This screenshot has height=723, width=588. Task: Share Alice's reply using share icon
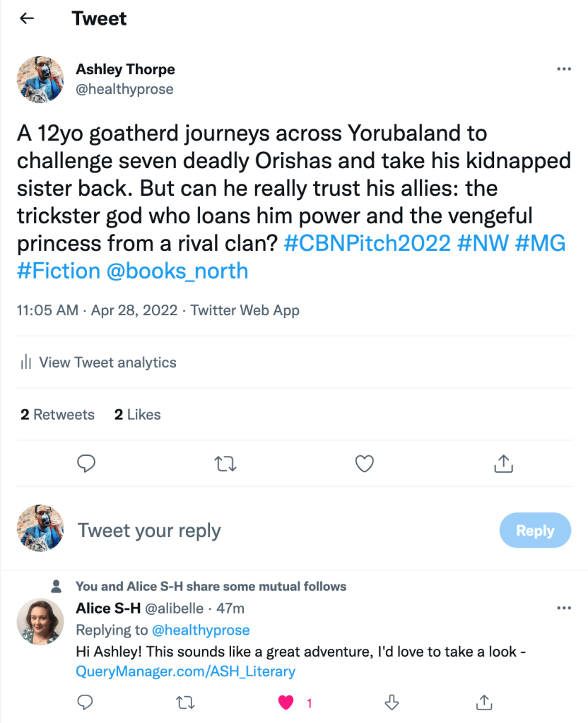[484, 703]
